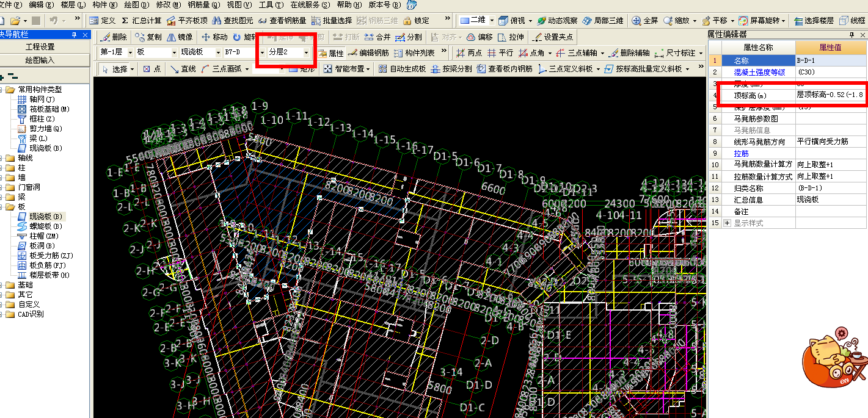Pin the navigation bar panel
Image resolution: width=868 pixels, height=418 pixels.
(x=75, y=35)
